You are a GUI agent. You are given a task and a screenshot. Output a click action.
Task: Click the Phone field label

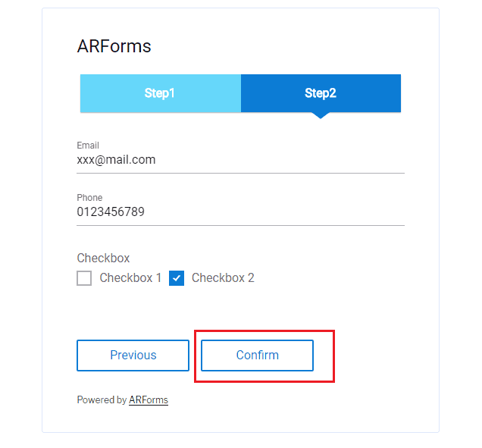89,198
